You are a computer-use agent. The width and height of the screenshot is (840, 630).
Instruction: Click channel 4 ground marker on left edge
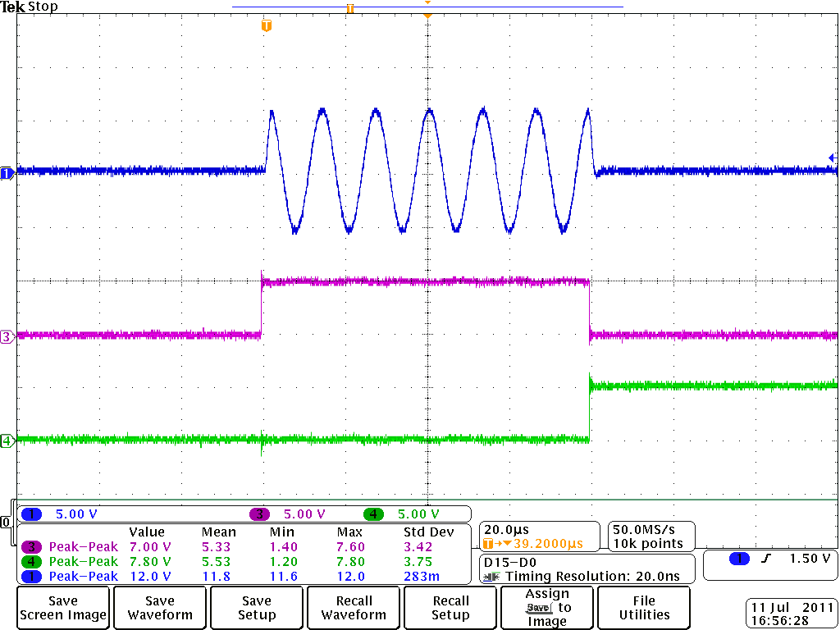click(7, 441)
